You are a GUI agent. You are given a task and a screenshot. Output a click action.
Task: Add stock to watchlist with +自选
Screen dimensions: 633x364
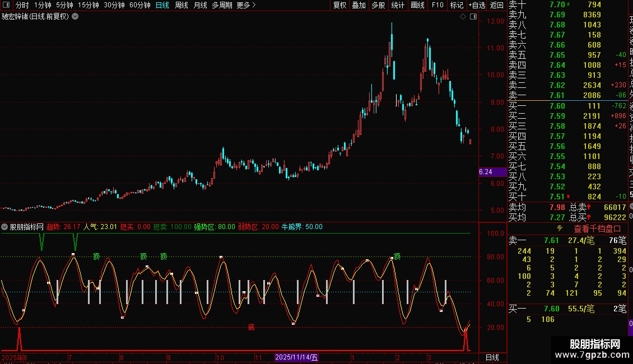[x=477, y=5]
